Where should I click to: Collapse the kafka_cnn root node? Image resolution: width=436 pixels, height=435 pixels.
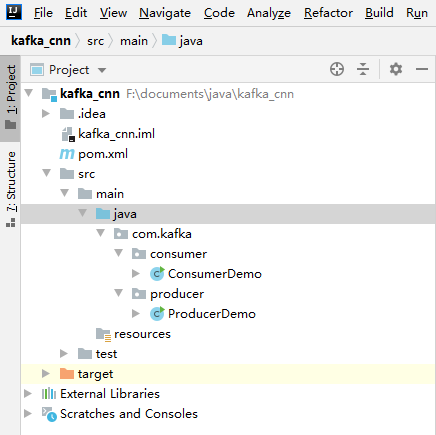[29, 93]
